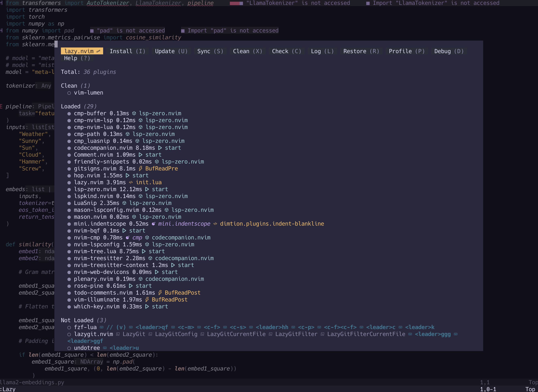
Task: Click the lightning icon after vim-illuminate 1.97ms
Action: point(147,299)
